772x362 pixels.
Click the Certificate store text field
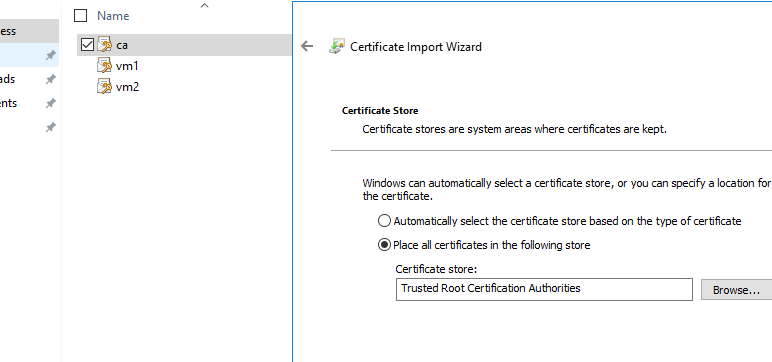click(x=544, y=289)
